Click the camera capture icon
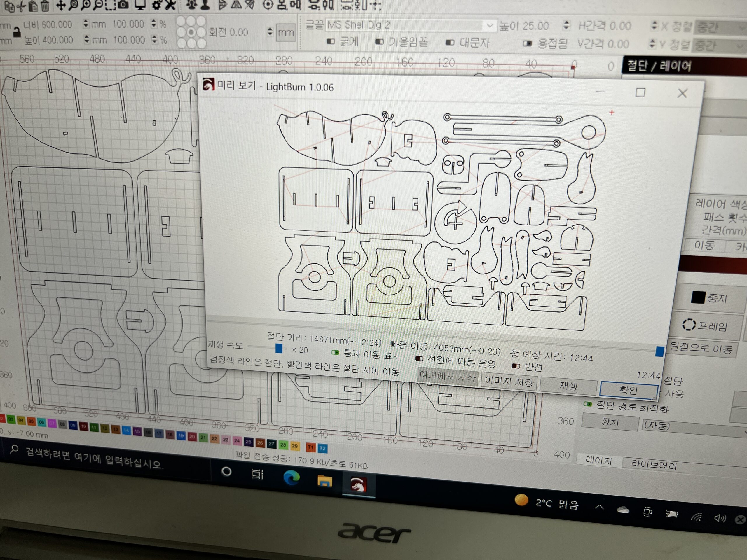747x560 pixels. (124, 4)
